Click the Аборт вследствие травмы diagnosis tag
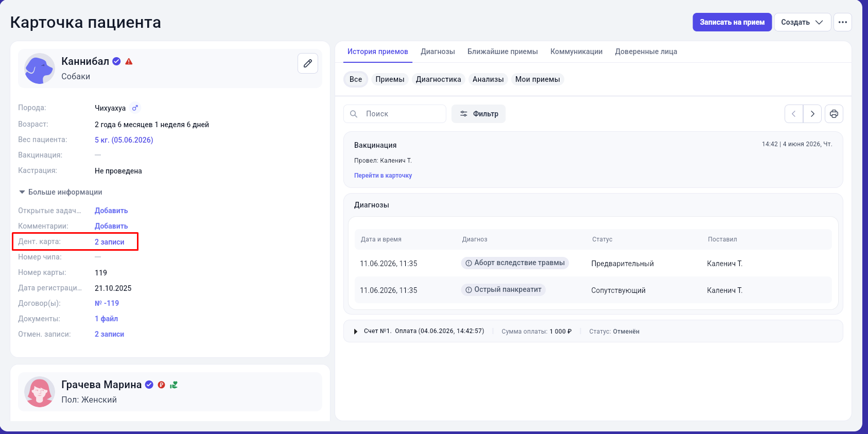Screen dimensions: 868x434 coord(515,263)
